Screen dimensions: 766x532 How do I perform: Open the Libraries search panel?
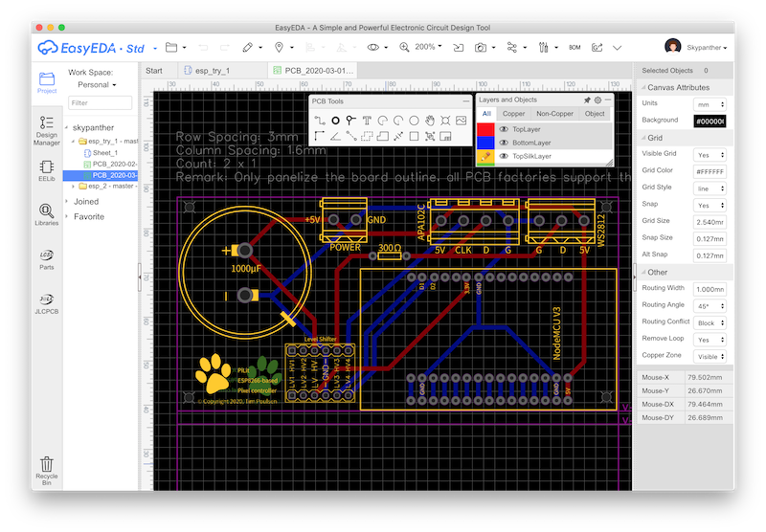click(46, 214)
